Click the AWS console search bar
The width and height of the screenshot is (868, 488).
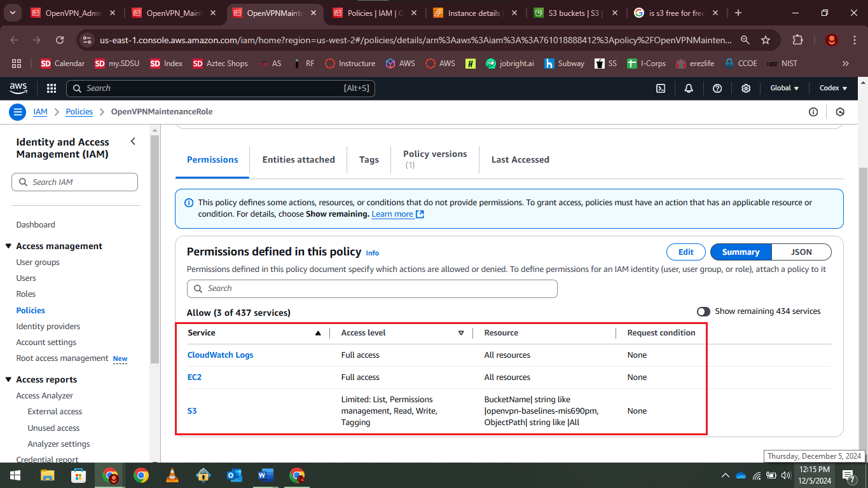tap(221, 88)
